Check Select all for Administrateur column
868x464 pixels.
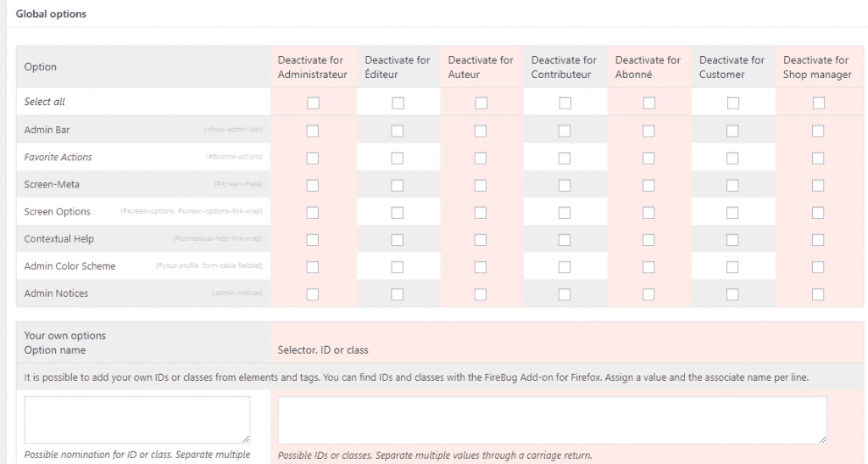coord(314,103)
